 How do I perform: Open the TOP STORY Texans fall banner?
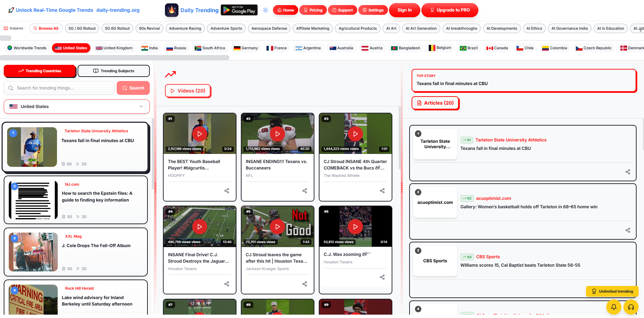[524, 80]
